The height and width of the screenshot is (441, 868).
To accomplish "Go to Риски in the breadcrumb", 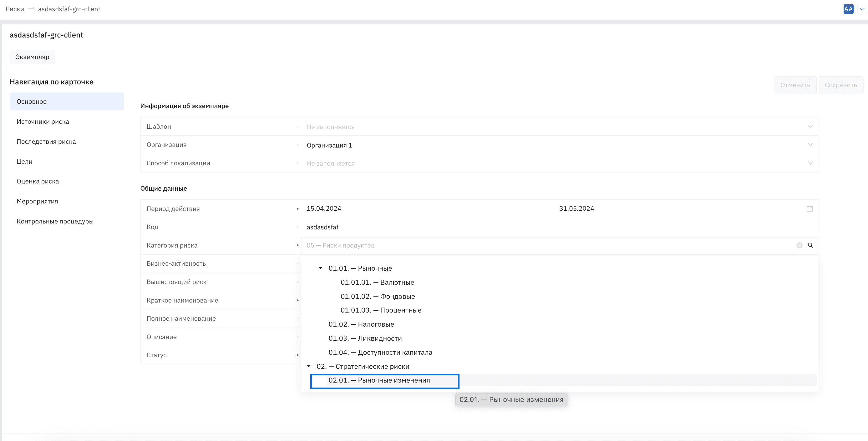I will pos(15,9).
